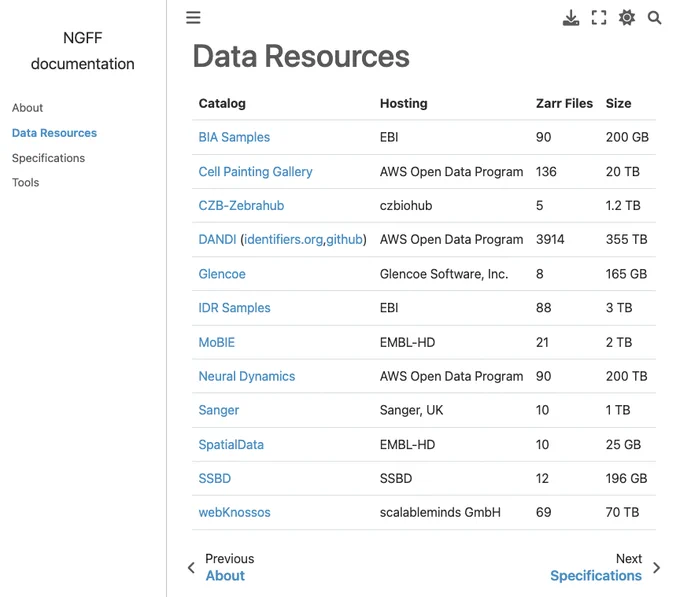Image resolution: width=680 pixels, height=597 pixels.
Task: Open the SSBD catalog link
Action: [215, 479]
